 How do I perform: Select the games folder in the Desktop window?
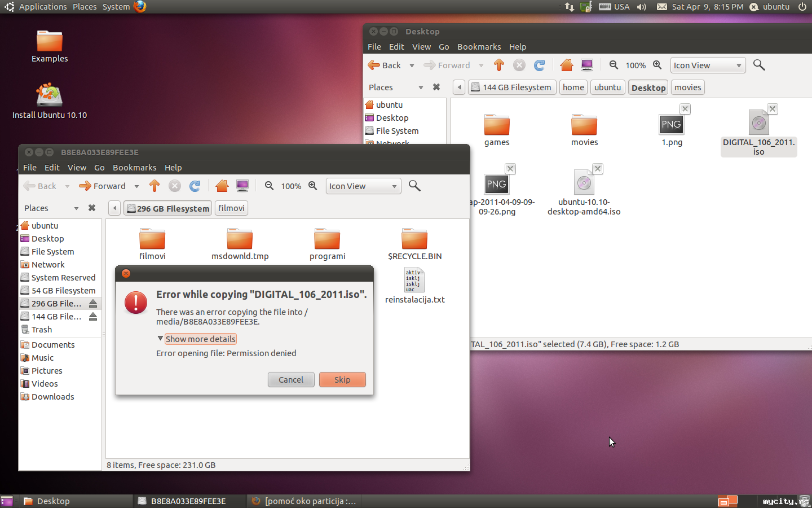coord(497,130)
